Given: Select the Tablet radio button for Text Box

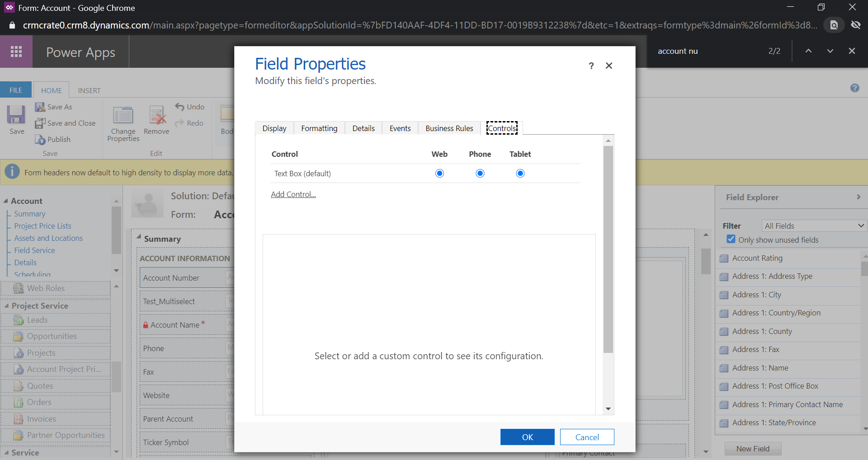Looking at the screenshot, I should click(520, 173).
